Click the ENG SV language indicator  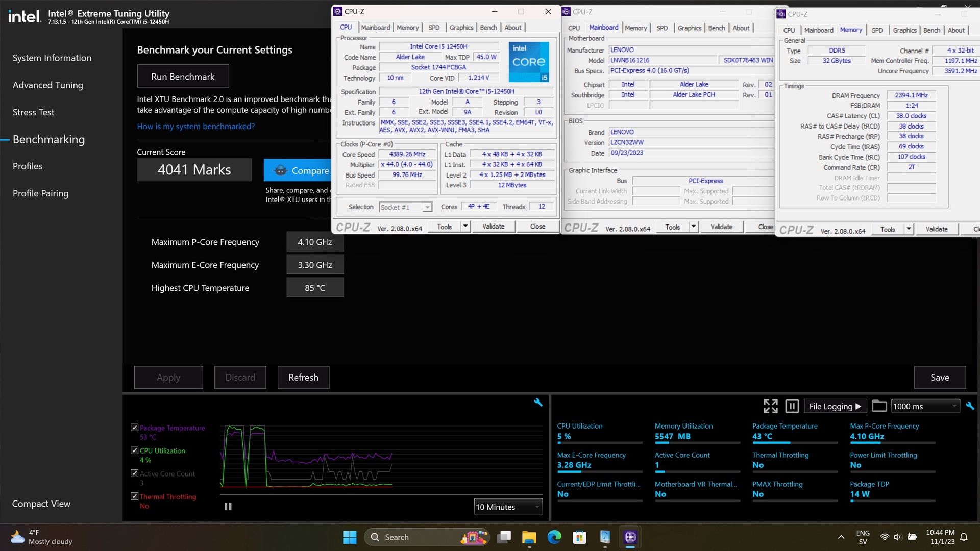(863, 537)
